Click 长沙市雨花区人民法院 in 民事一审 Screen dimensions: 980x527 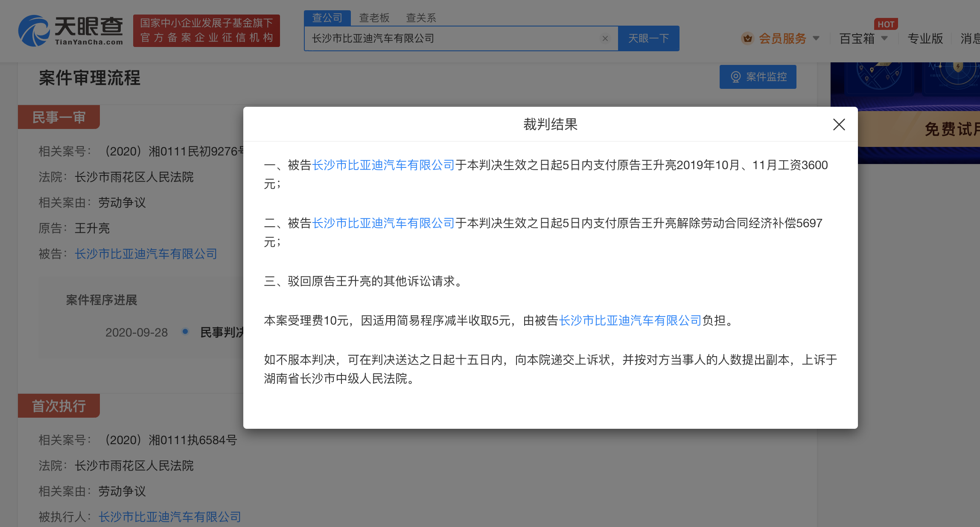(x=134, y=177)
